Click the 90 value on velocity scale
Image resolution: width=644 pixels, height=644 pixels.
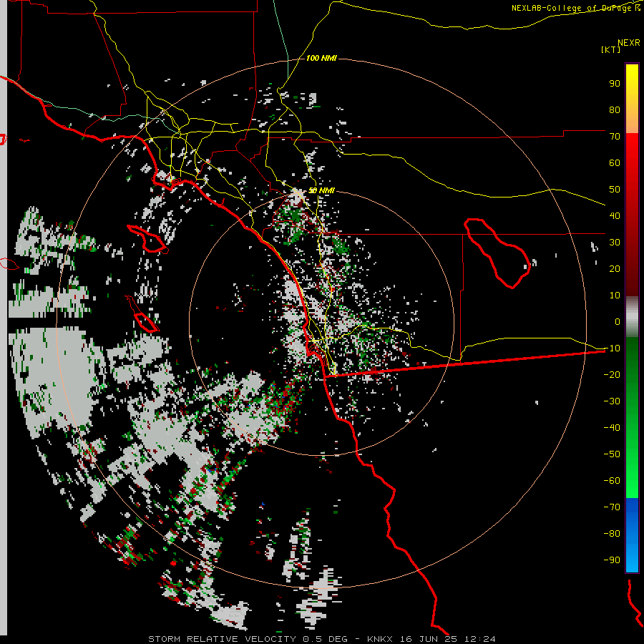[615, 84]
